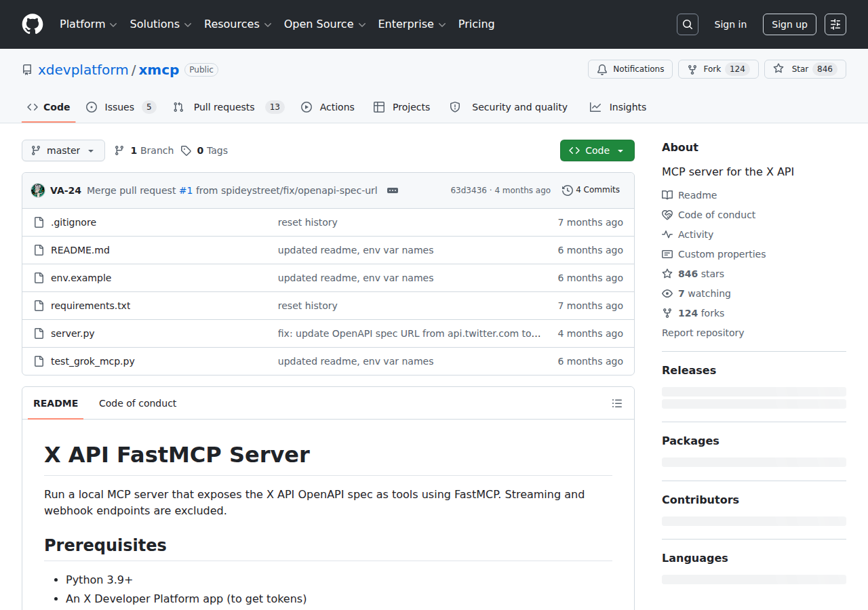View the 1 Branch link
This screenshot has width=868, height=610.
coord(144,150)
